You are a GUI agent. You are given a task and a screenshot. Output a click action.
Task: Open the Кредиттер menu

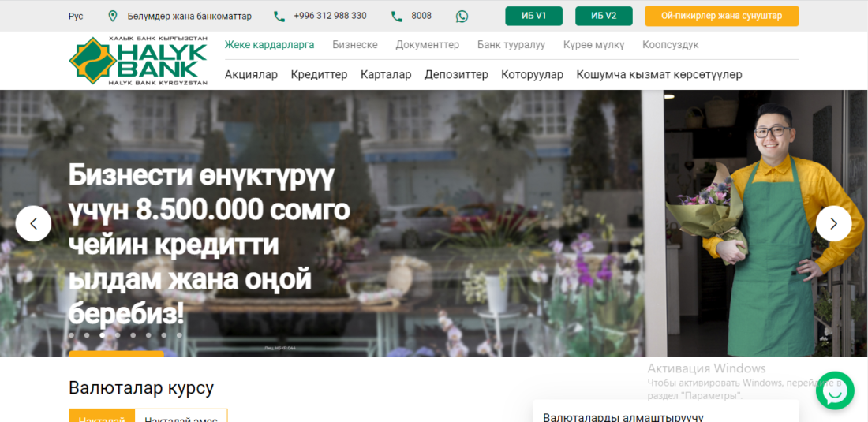319,75
